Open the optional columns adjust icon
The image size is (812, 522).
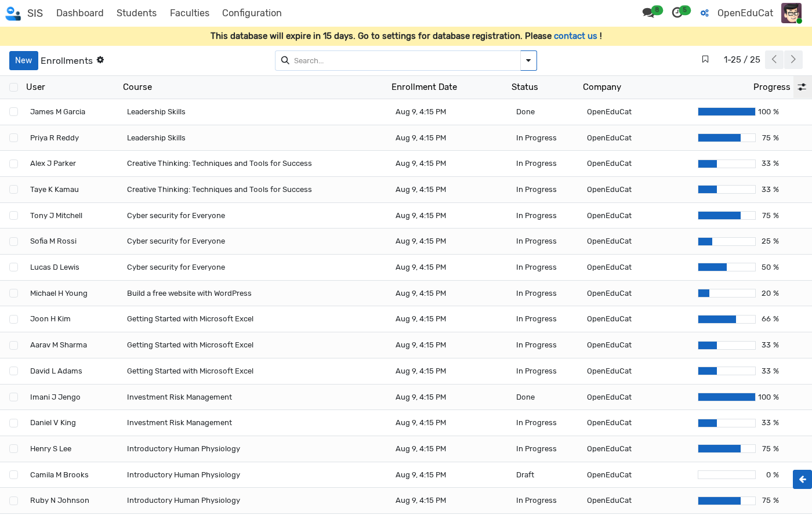[802, 87]
